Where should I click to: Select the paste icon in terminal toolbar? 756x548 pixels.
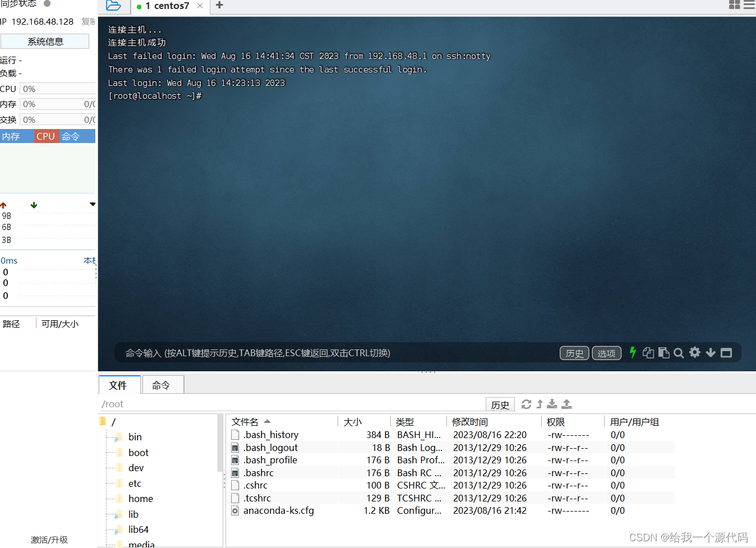(664, 353)
